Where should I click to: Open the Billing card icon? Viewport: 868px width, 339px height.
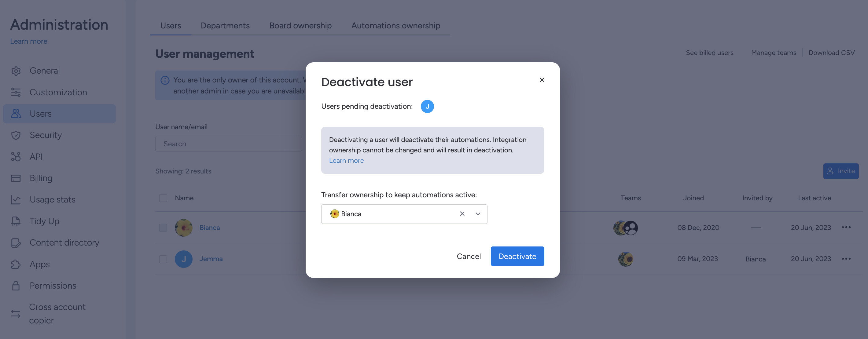point(16,178)
